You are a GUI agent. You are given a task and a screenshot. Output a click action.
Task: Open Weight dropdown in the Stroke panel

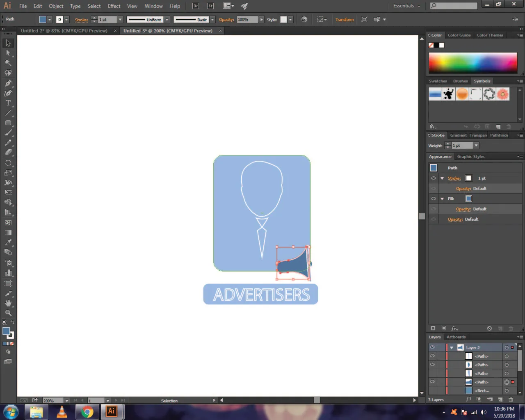click(476, 146)
